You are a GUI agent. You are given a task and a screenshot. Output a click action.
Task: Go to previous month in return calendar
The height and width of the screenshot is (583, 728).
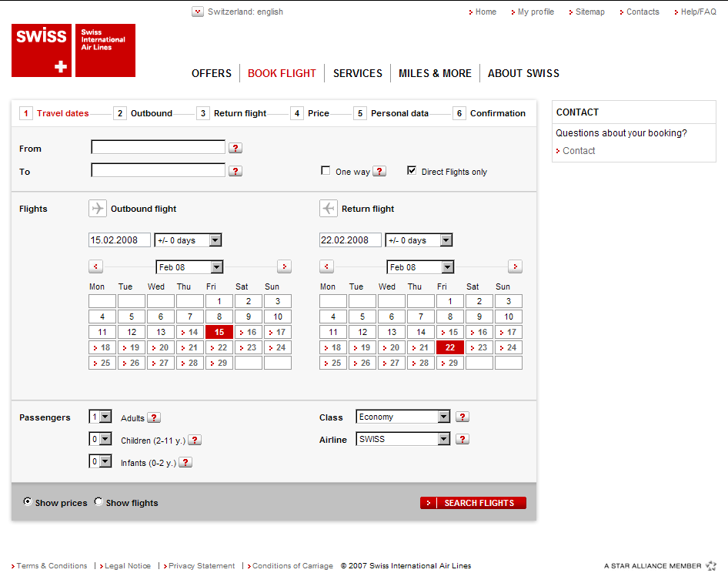pos(326,266)
